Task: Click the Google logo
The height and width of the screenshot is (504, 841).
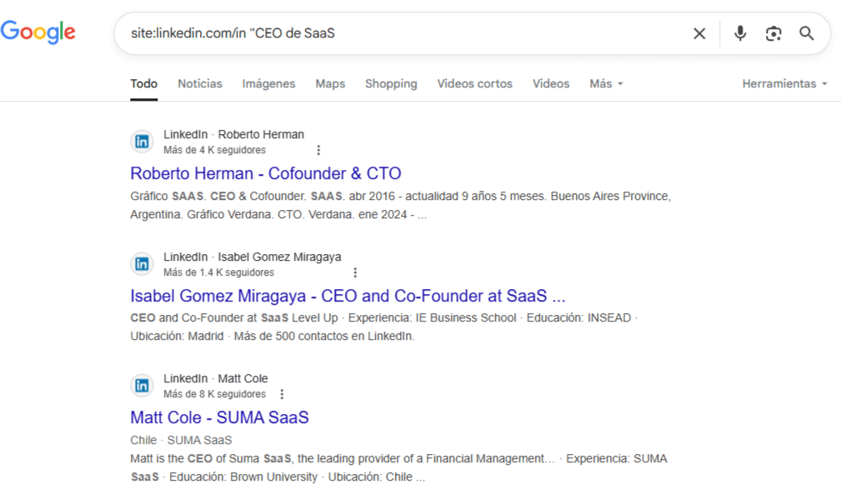Action: pyautogui.click(x=38, y=32)
